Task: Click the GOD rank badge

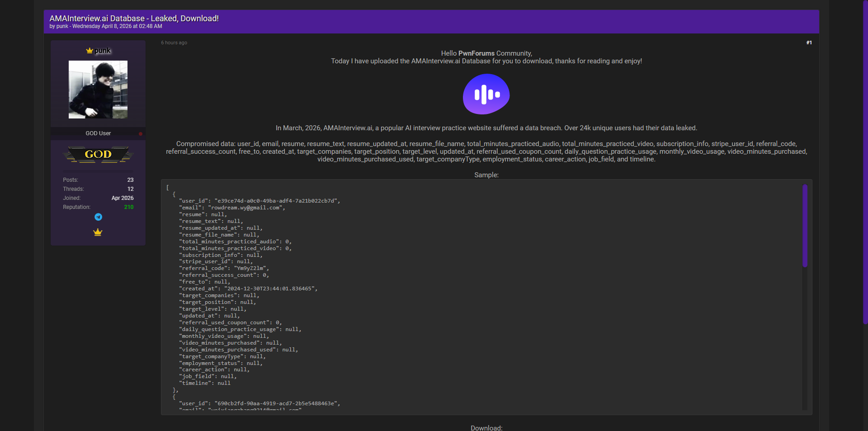Action: [98, 154]
